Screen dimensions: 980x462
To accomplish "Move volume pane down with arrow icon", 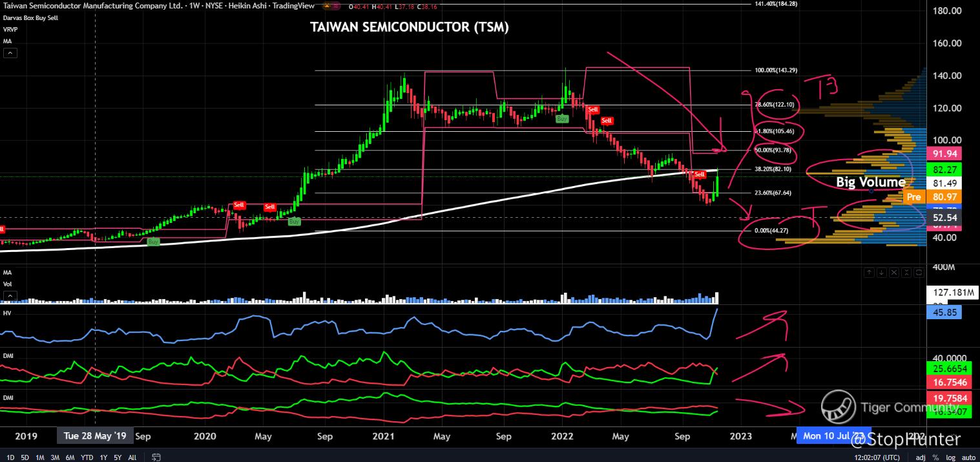I will pos(882,273).
